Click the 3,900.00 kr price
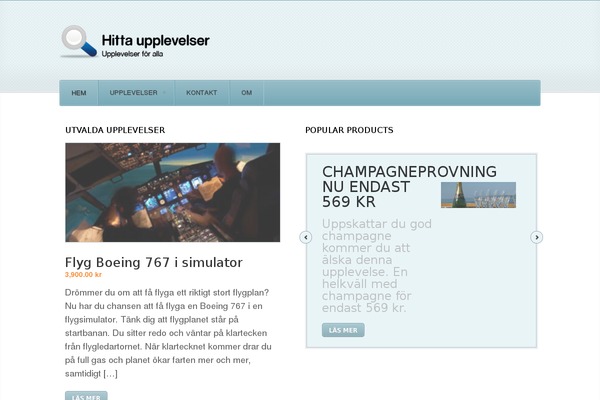 pos(83,275)
